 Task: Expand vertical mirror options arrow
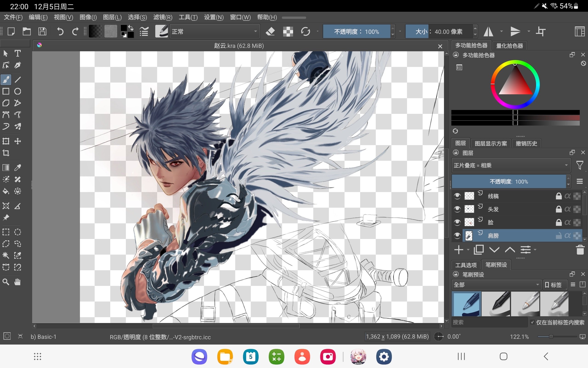point(529,32)
